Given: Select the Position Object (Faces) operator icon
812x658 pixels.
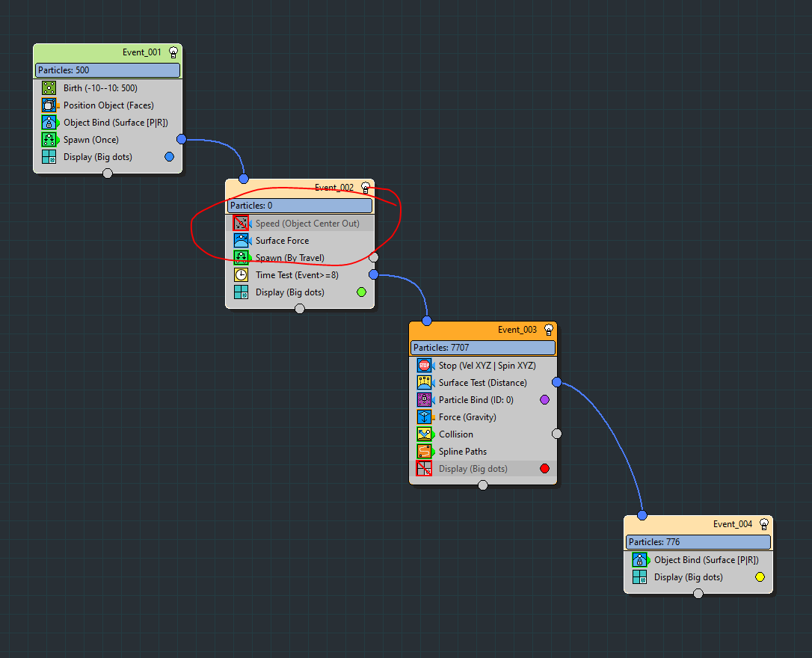Looking at the screenshot, I should pyautogui.click(x=49, y=105).
